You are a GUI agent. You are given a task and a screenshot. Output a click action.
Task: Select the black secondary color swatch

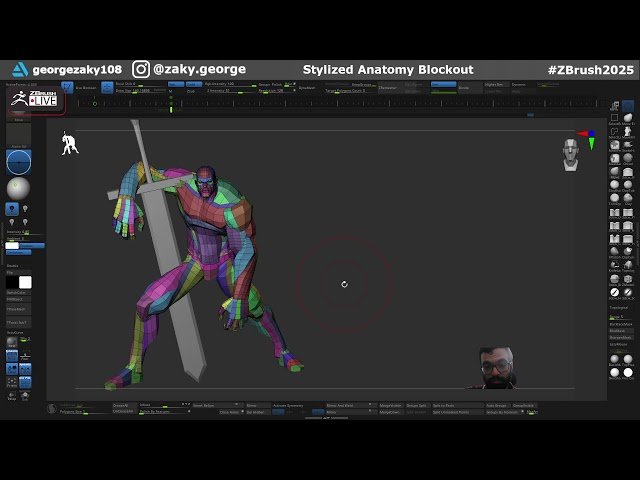[x=12, y=282]
